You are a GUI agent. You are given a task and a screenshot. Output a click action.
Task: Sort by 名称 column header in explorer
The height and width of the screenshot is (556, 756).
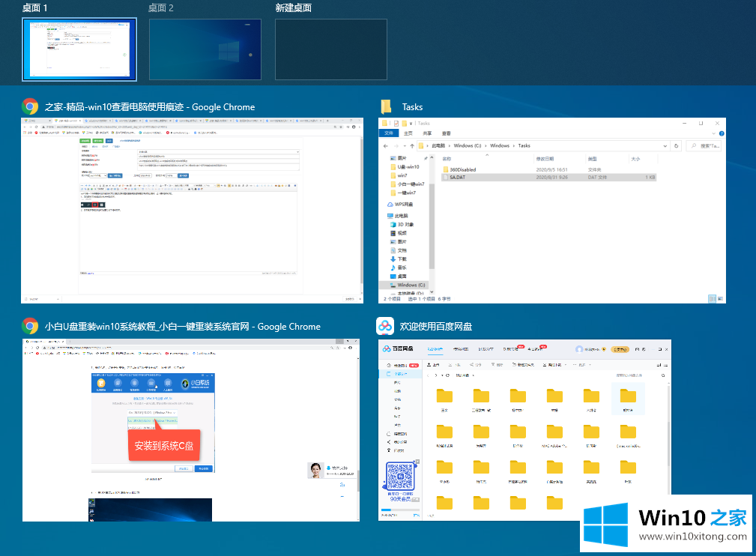(x=447, y=159)
